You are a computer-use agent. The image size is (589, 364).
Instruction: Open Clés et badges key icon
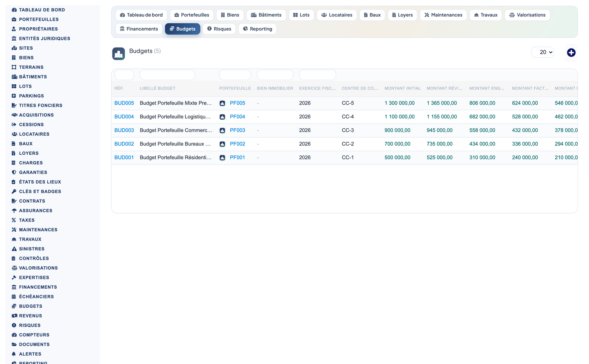[x=14, y=191]
